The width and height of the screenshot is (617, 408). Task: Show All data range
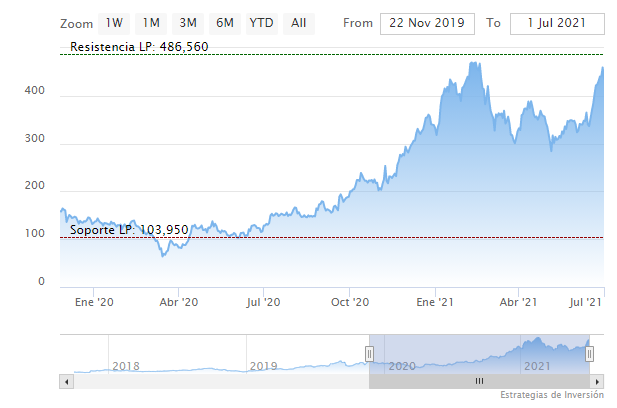[x=298, y=23]
